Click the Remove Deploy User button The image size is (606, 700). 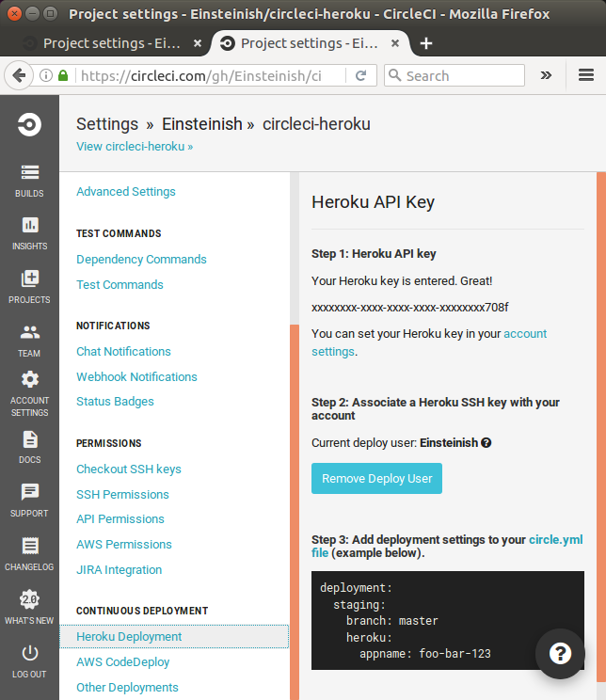pos(376,479)
